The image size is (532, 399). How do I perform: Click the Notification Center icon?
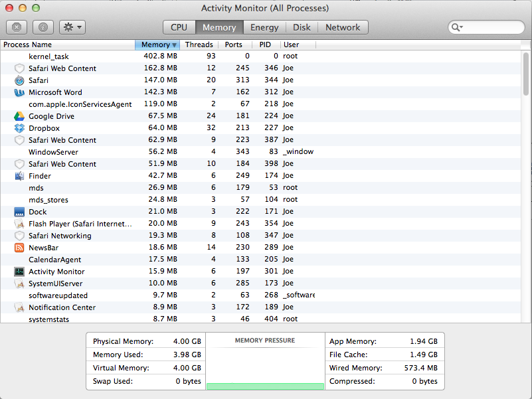[x=19, y=307]
